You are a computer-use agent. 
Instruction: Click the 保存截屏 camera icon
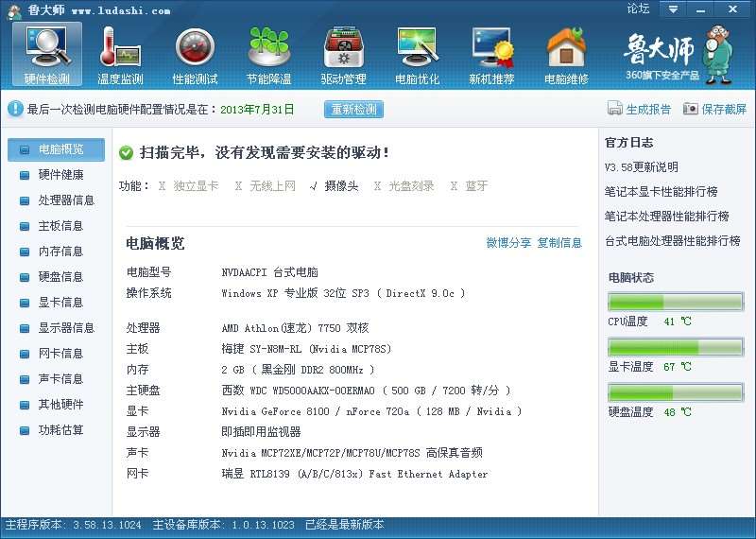pyautogui.click(x=691, y=109)
